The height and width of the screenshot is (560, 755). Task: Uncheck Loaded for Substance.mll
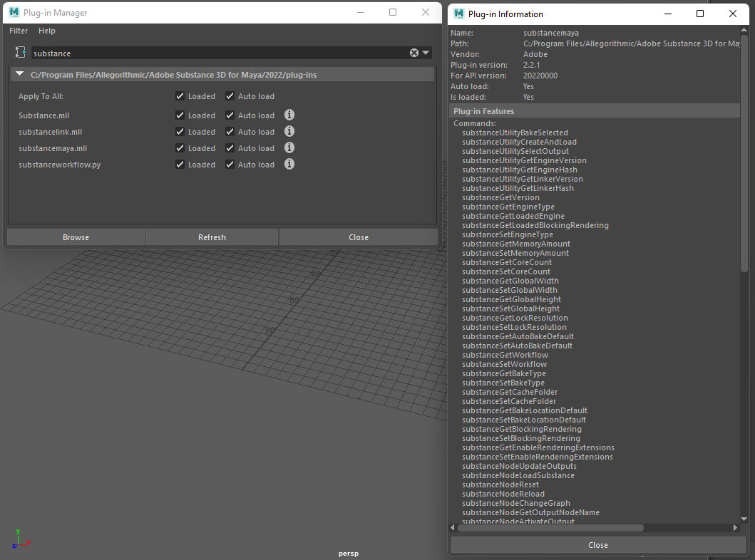[180, 115]
